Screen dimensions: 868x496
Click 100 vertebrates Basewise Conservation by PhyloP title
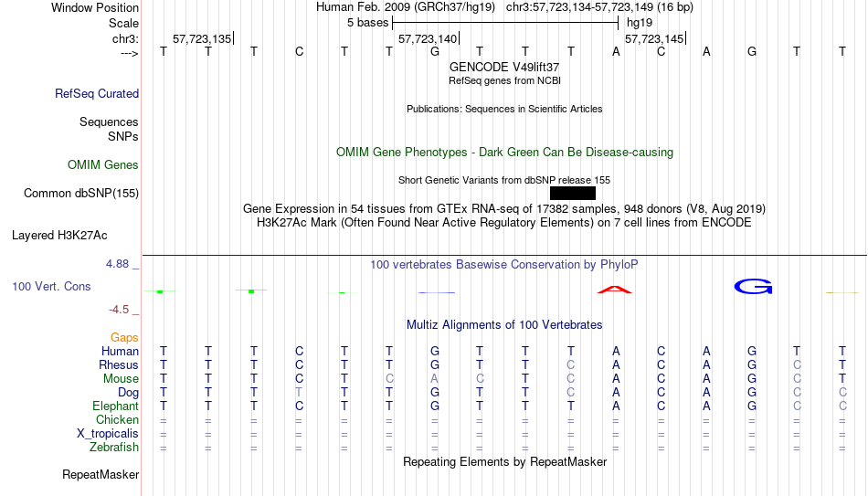504,265
